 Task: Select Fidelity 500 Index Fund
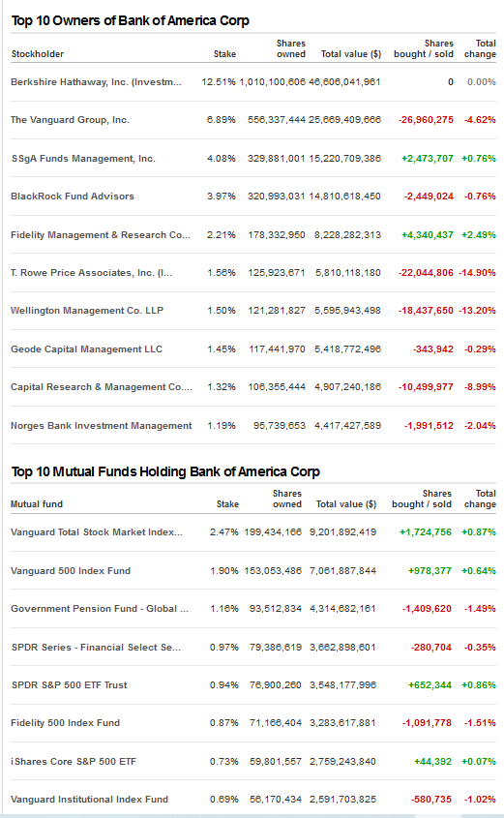65,722
